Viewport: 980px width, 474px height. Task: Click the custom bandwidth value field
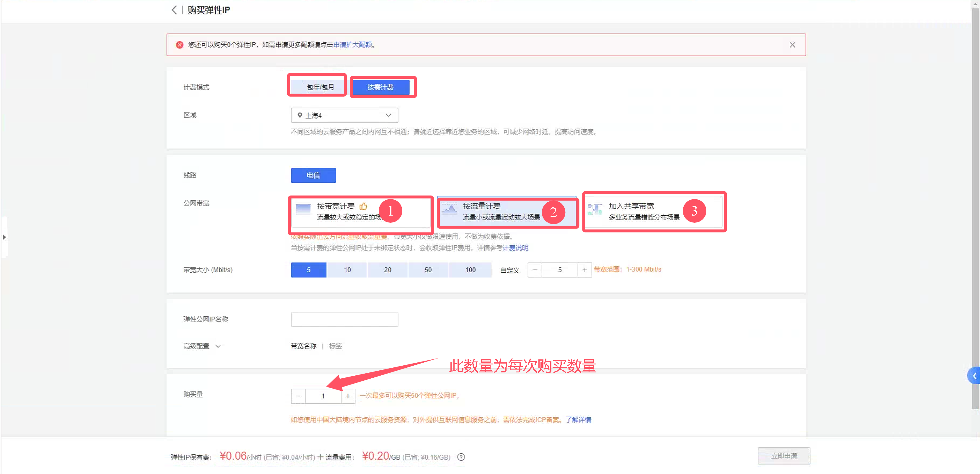click(x=560, y=270)
